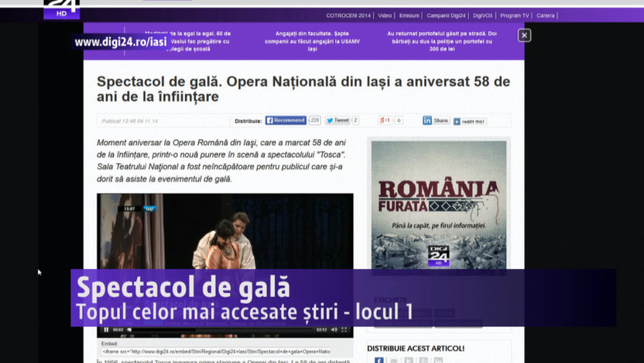
Task: Click the 'Publicat 12:46 04.11.14' date text
Action: pos(130,121)
